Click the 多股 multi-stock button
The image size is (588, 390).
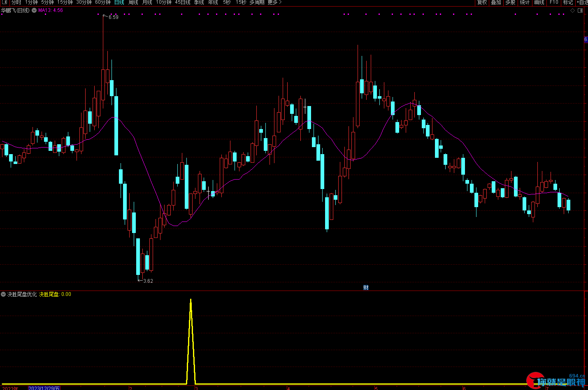pyautogui.click(x=511, y=2)
